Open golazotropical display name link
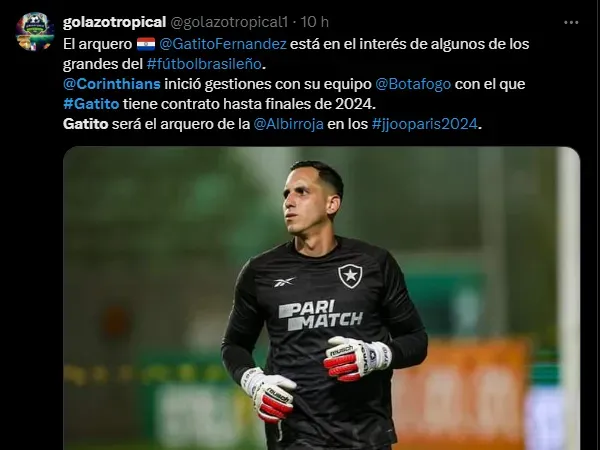This screenshot has width=600, height=450. point(114,22)
